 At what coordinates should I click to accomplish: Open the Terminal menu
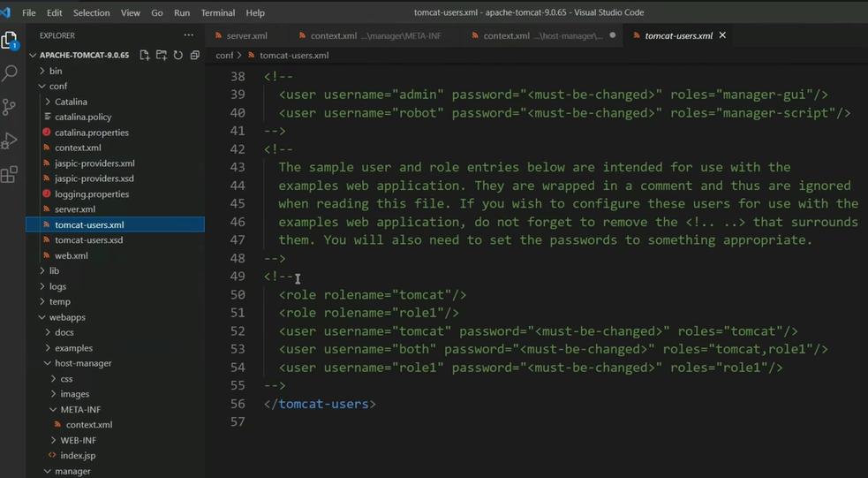(217, 12)
